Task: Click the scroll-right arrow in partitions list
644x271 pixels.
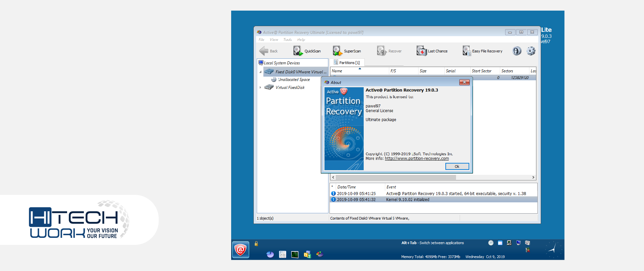Action: coord(533,177)
